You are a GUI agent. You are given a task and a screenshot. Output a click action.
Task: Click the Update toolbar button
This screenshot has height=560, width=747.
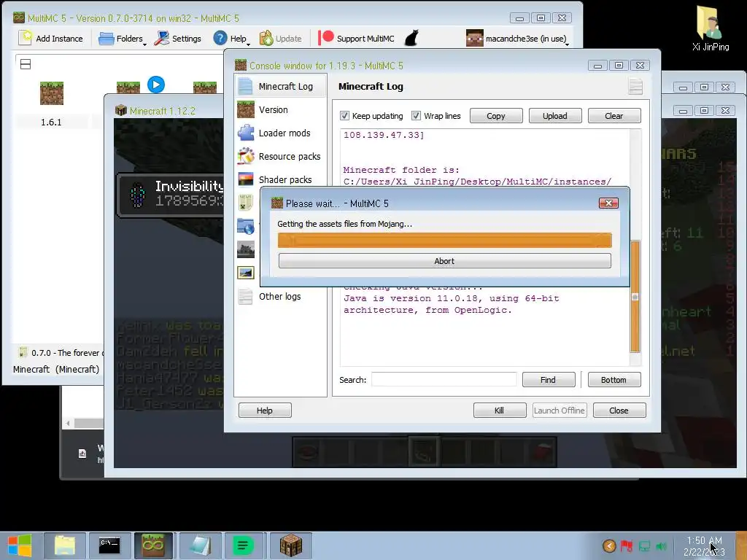(281, 39)
